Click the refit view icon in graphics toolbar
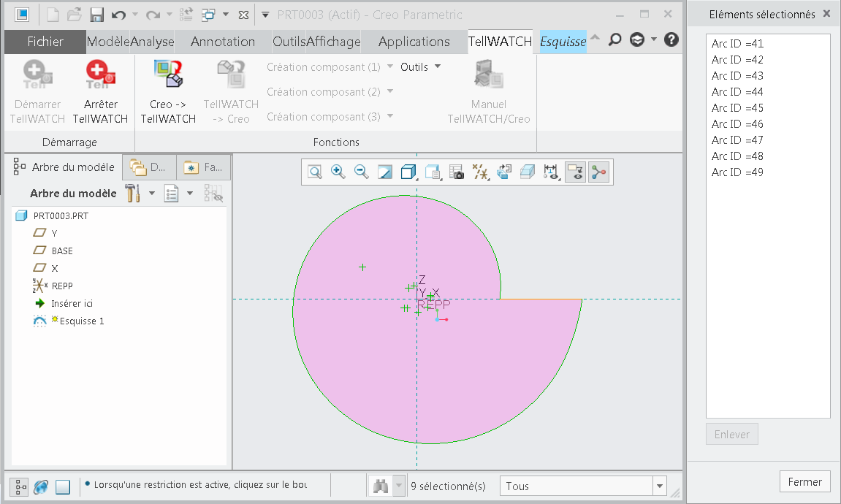841x504 pixels. [314, 172]
